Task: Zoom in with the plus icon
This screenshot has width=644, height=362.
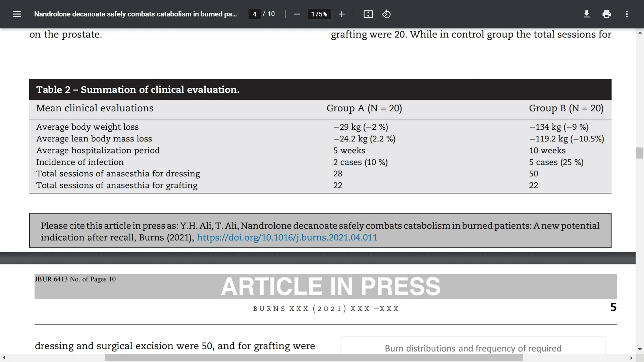Action: click(x=341, y=14)
